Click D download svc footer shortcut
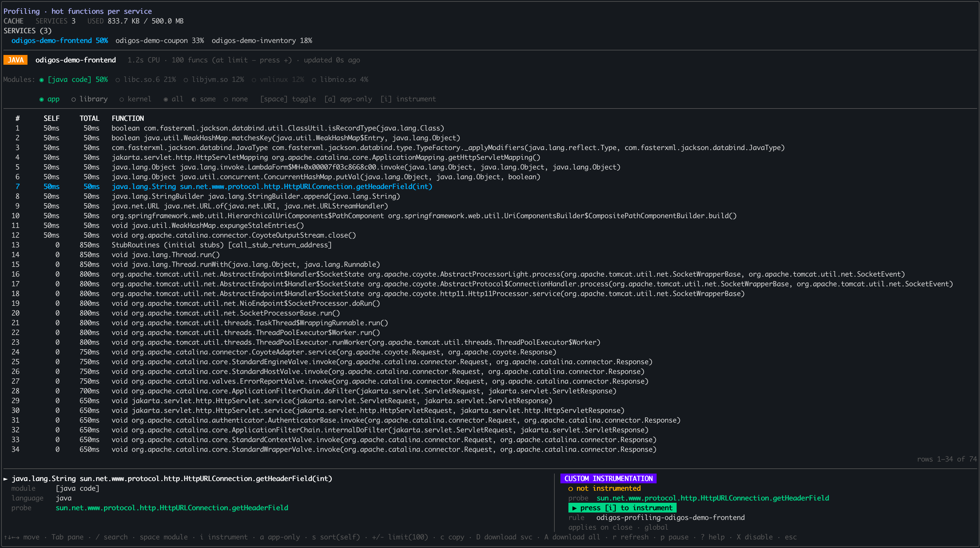The width and height of the screenshot is (980, 548). (504, 537)
